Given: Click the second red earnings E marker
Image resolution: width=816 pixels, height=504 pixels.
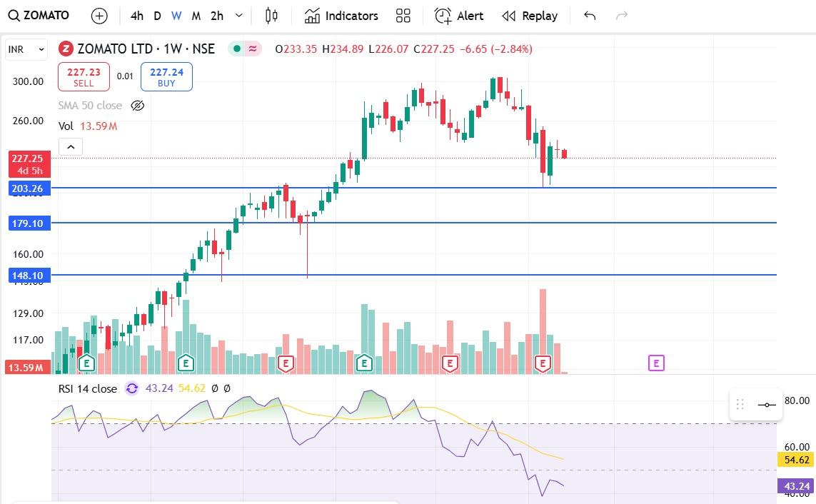Looking at the screenshot, I should tap(450, 363).
